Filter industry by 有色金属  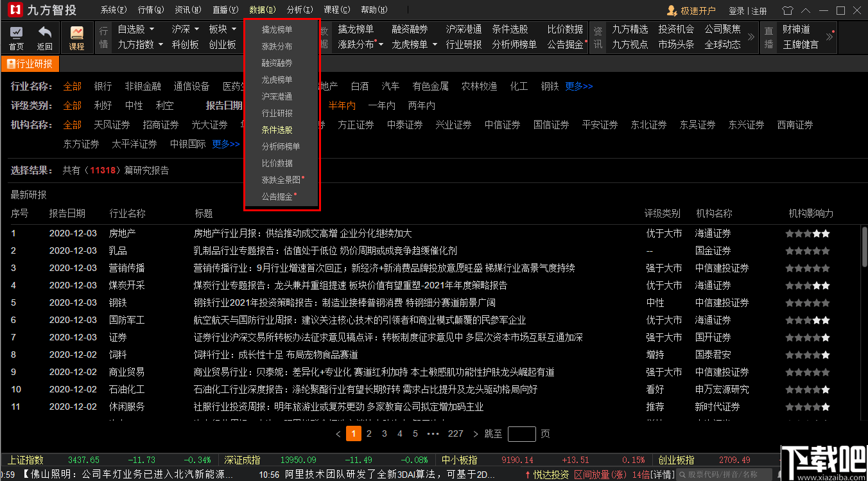point(430,86)
